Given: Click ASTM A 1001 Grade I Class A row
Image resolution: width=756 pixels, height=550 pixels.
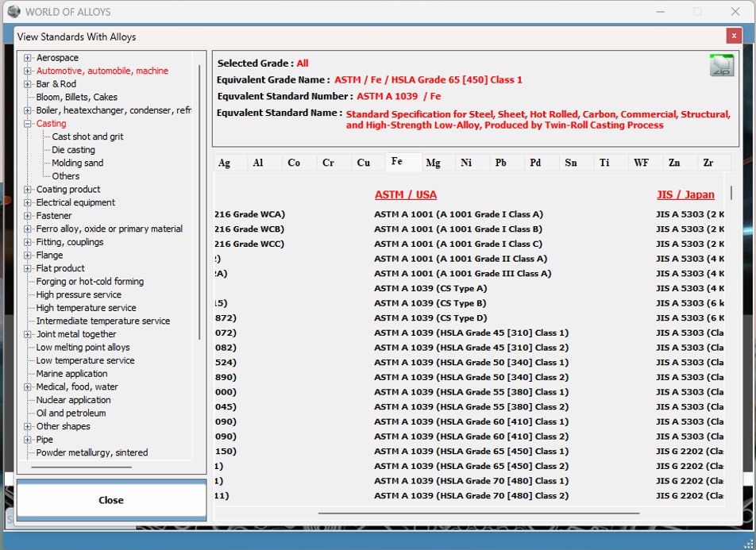Looking at the screenshot, I should click(x=458, y=214).
